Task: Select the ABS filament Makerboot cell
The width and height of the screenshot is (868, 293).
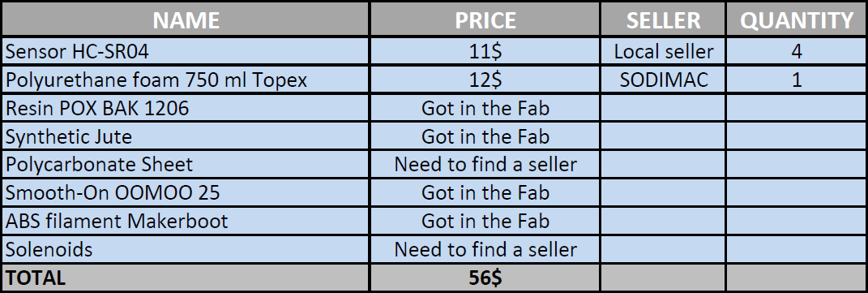Action: point(186,221)
